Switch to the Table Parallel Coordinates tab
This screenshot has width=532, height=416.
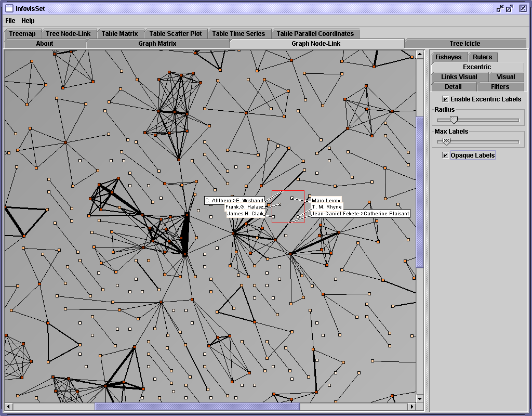(x=315, y=34)
